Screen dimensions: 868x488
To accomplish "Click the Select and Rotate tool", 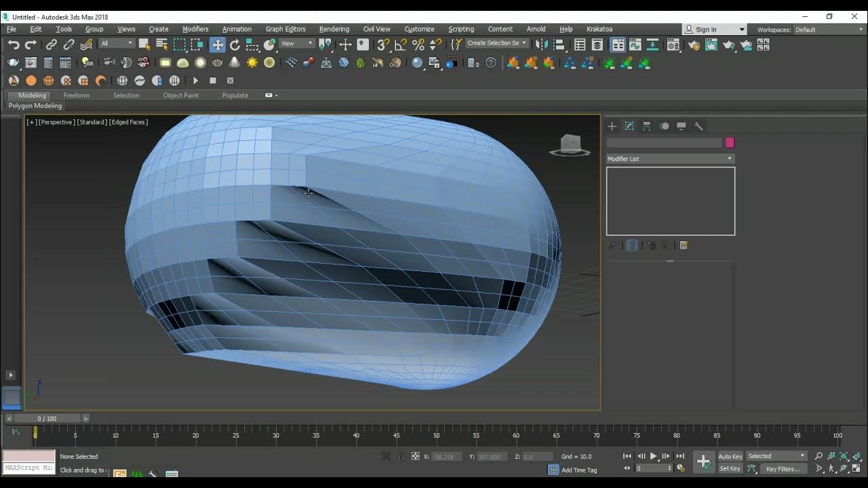I will [x=235, y=45].
